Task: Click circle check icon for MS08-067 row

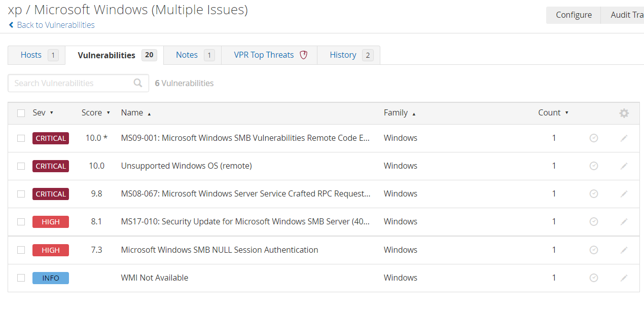Action: pyautogui.click(x=594, y=194)
